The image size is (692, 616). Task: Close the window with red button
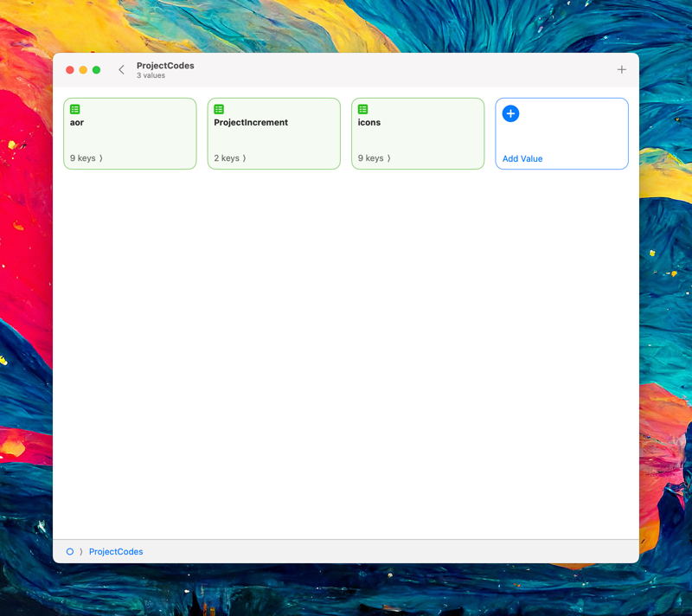tap(70, 70)
